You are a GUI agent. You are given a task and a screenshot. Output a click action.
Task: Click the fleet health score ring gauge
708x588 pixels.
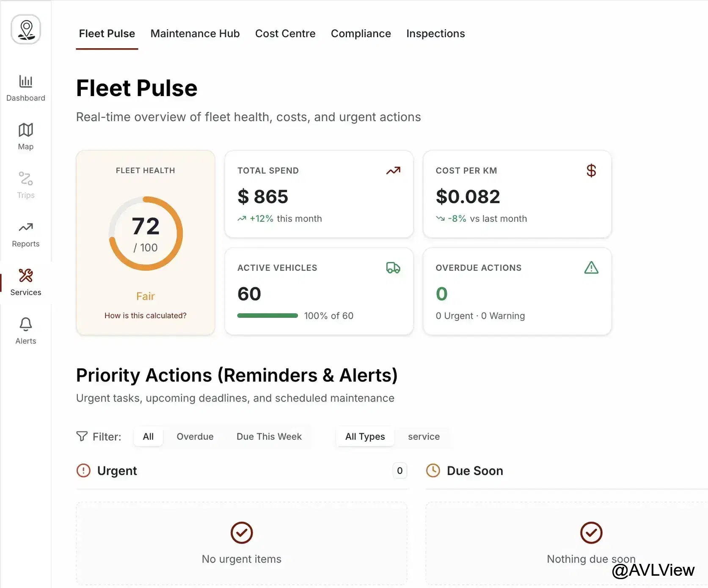146,234
